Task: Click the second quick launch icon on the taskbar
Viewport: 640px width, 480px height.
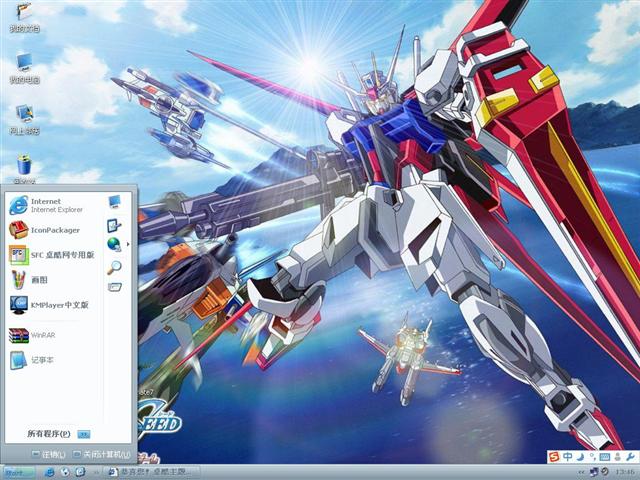Action: click(x=65, y=473)
